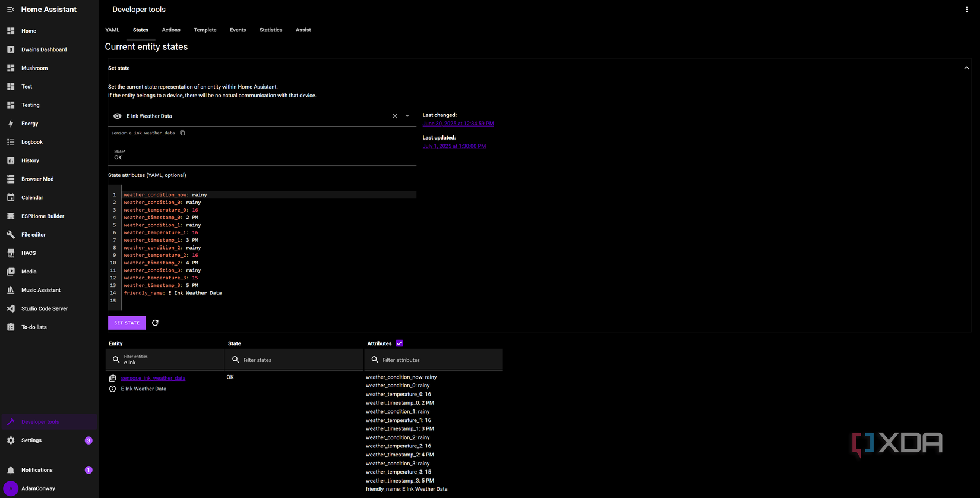The width and height of the screenshot is (980, 498).
Task: Collapse the Set state section
Action: click(966, 68)
